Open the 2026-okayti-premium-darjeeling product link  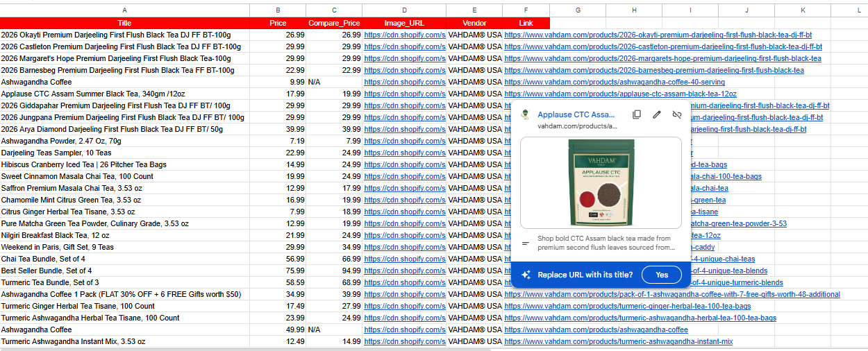(658, 35)
